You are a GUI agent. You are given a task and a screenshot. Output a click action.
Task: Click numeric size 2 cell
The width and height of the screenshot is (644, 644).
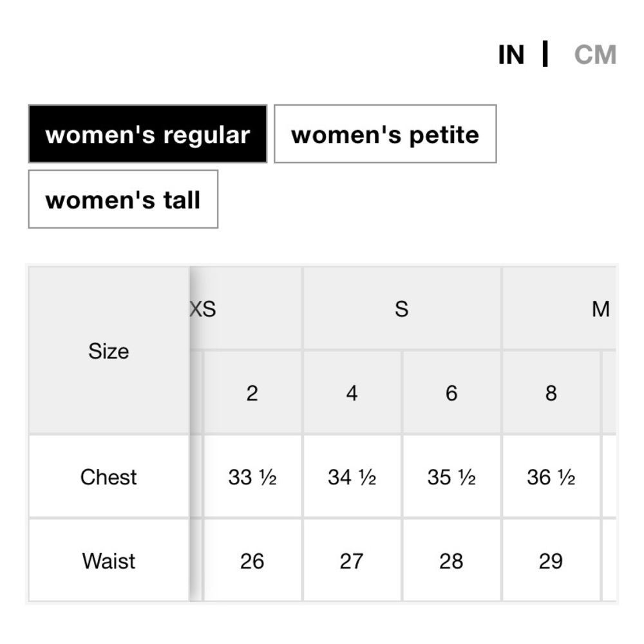(252, 393)
